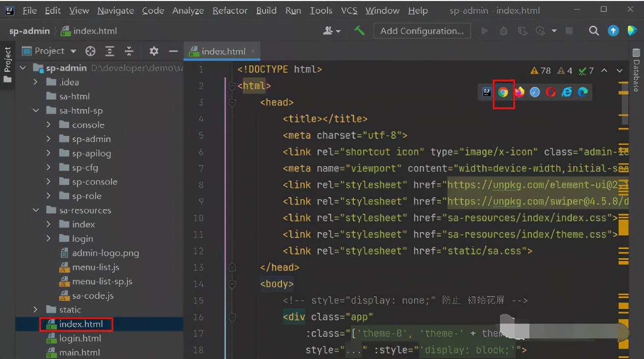Image resolution: width=644 pixels, height=359 pixels.
Task: Click the 7 typos indicator
Action: pos(586,71)
